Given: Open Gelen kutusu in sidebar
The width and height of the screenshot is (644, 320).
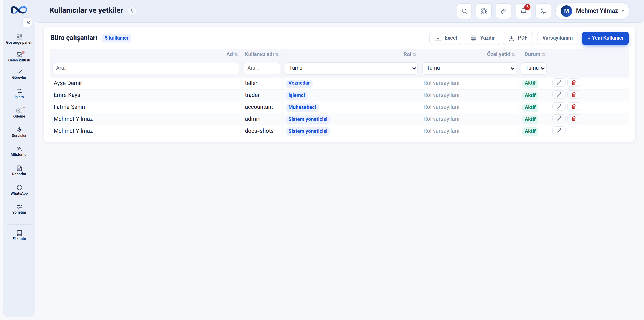Looking at the screenshot, I should [19, 57].
